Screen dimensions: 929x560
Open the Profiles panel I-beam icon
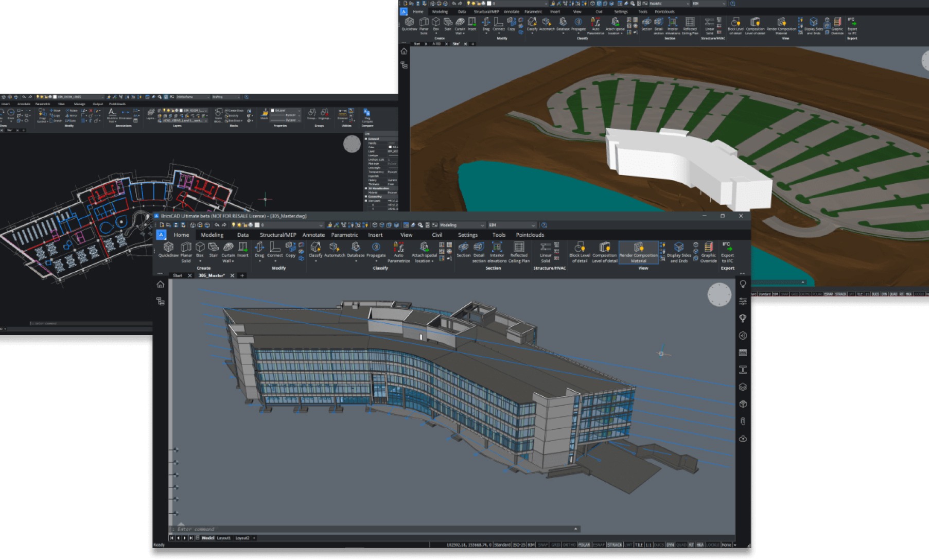coord(743,370)
